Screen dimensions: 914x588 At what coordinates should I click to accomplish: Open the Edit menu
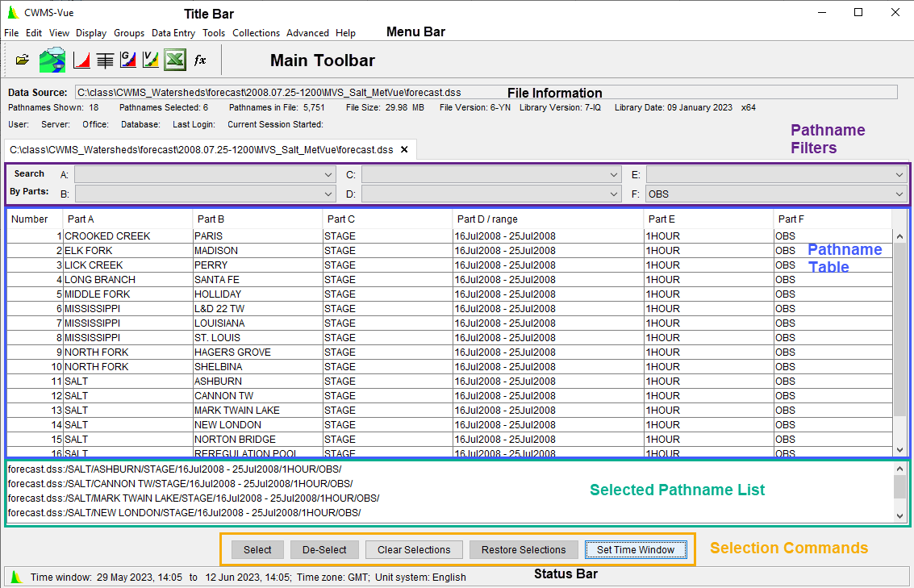tap(34, 33)
